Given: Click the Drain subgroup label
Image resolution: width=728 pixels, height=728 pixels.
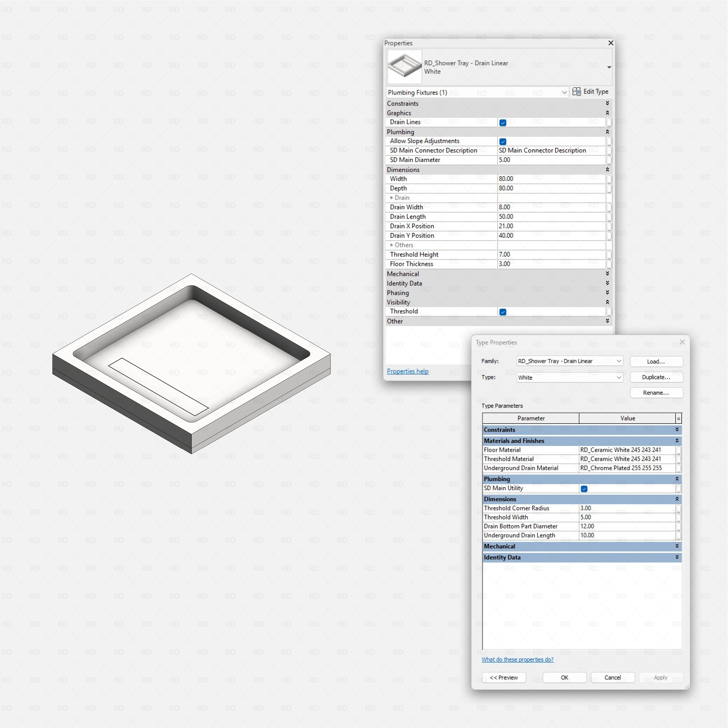Looking at the screenshot, I should [402, 198].
